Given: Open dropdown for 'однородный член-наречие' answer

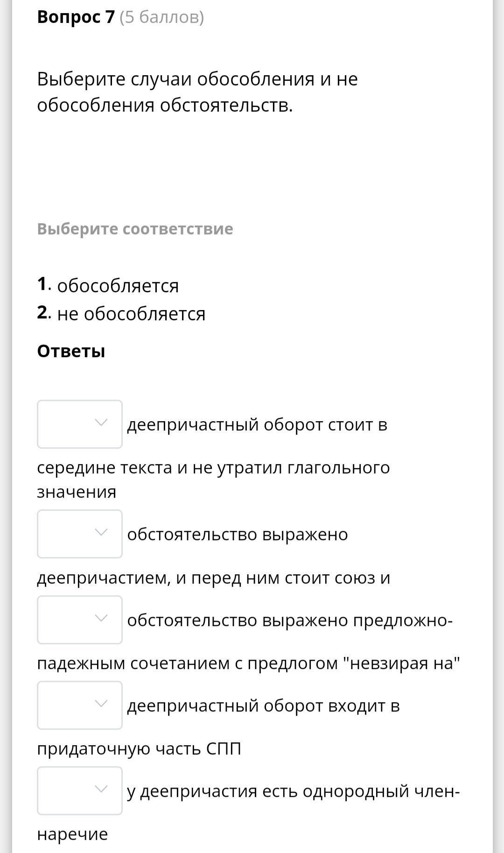Looking at the screenshot, I should point(79,790).
